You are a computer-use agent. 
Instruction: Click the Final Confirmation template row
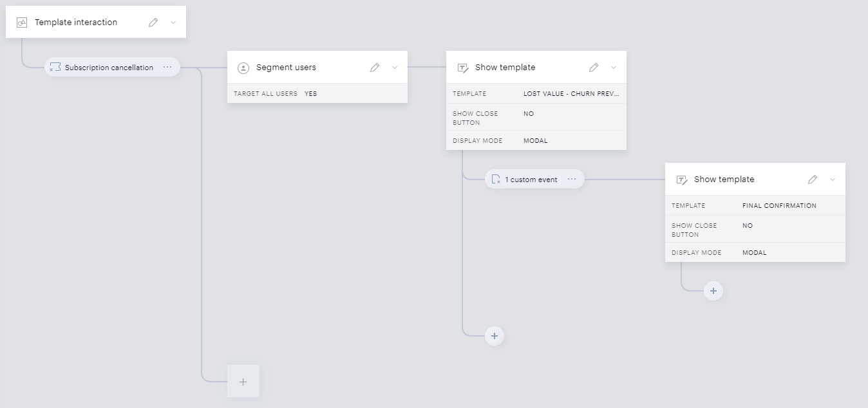(x=755, y=206)
